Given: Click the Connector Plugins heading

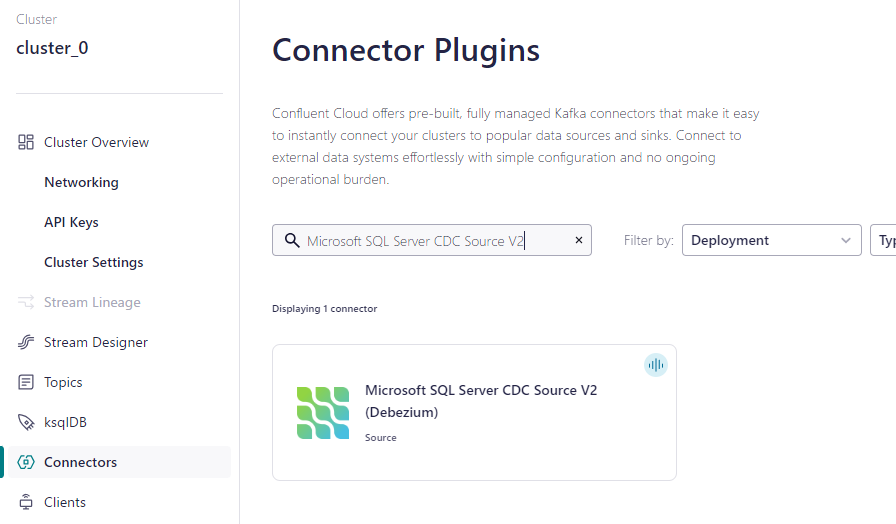Looking at the screenshot, I should click(x=406, y=50).
